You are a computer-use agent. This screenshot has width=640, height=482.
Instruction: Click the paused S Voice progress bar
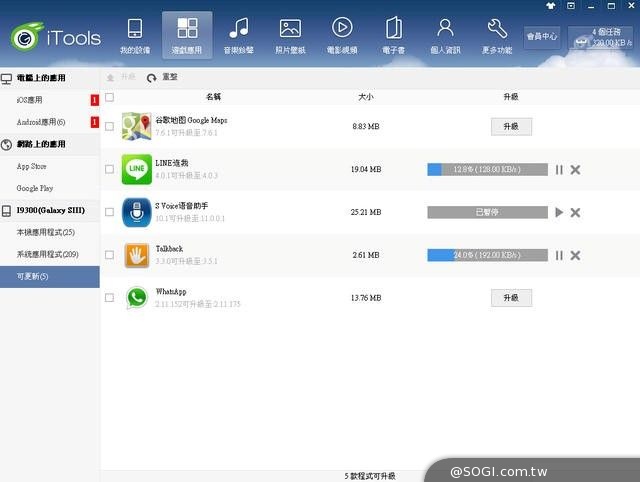click(487, 212)
